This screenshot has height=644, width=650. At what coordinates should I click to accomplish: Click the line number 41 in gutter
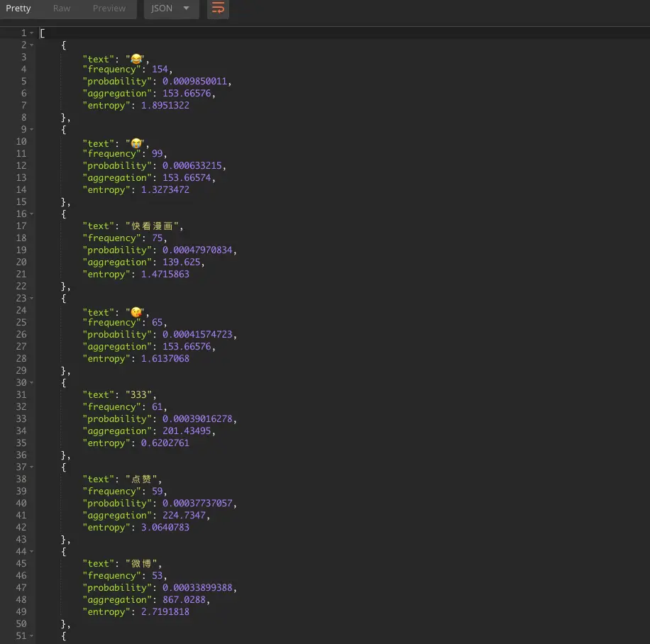21,515
